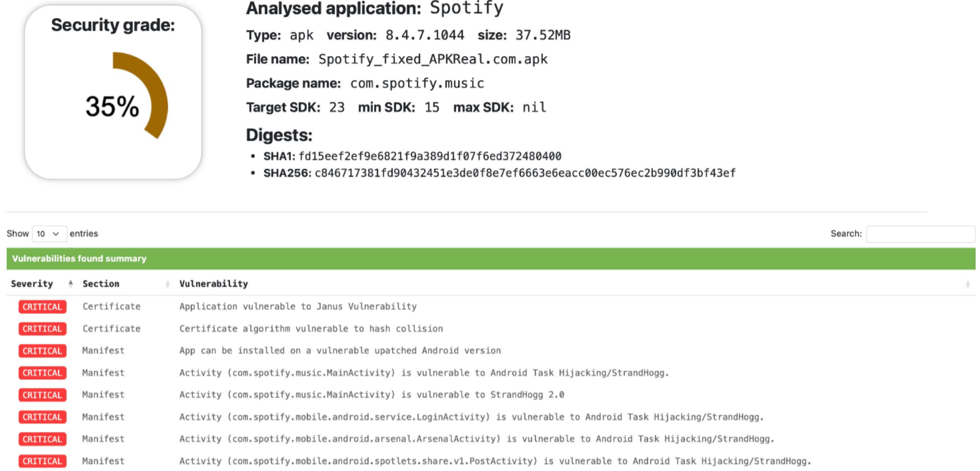980x471 pixels.
Task: Click the package name com.spotify.music
Action: [417, 83]
